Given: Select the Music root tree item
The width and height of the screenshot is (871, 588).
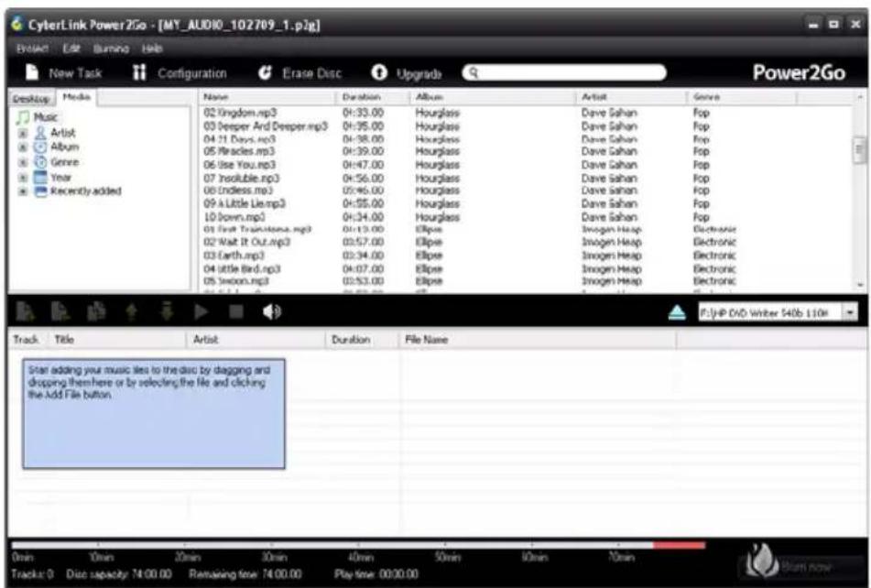Looking at the screenshot, I should coord(46,117).
